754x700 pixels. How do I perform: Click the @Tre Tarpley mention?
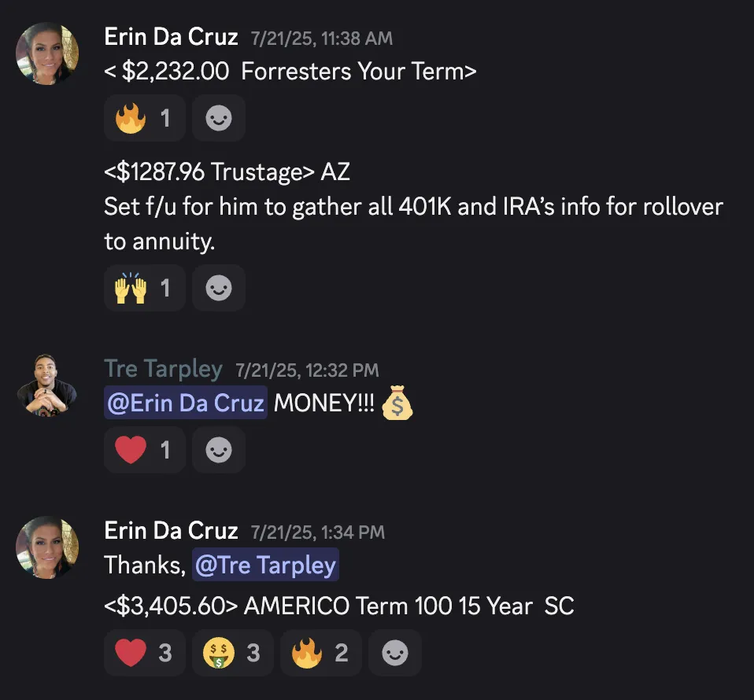point(265,565)
